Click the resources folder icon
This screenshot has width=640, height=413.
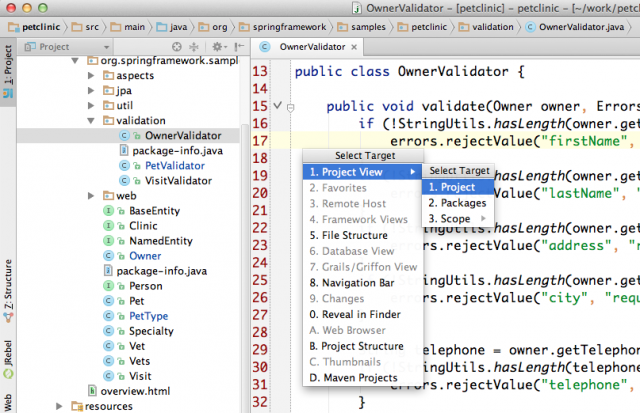77,406
